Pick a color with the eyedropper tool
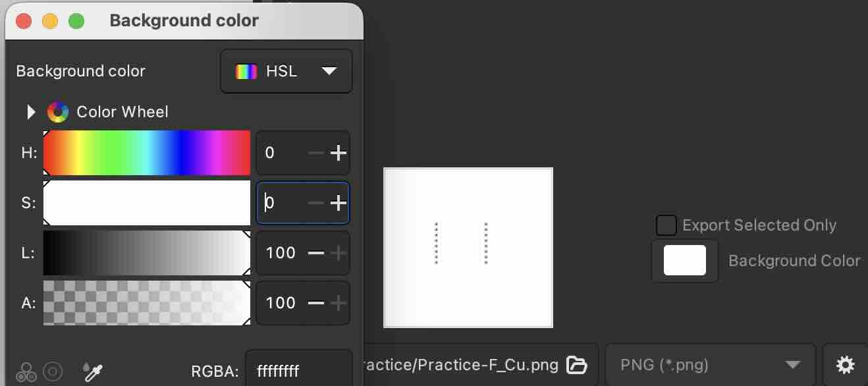This screenshot has width=868, height=386. 92,372
